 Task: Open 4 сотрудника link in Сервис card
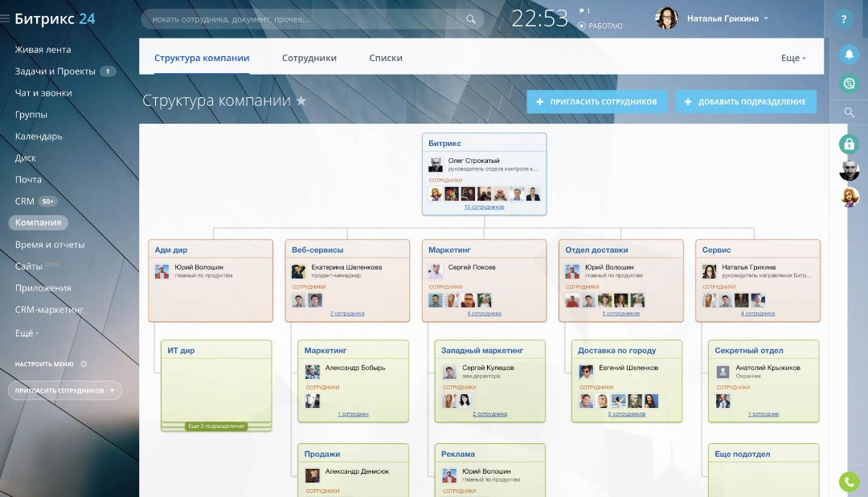(x=757, y=313)
